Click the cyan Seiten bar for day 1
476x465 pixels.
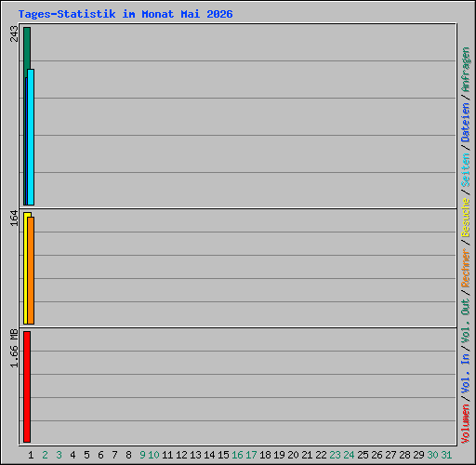31,137
